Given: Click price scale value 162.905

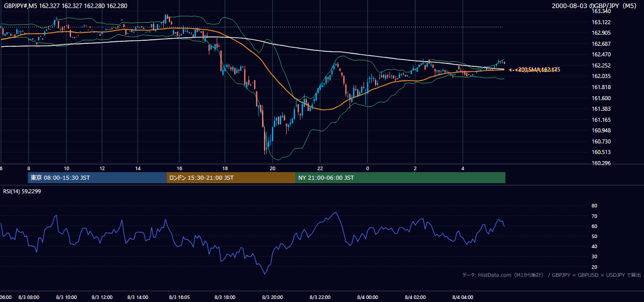Looking at the screenshot, I should 601,33.
